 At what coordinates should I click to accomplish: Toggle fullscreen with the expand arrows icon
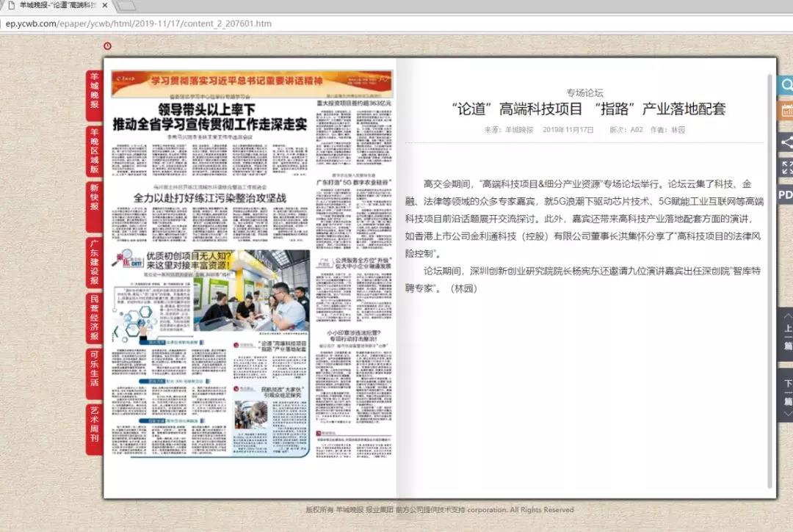click(x=786, y=167)
